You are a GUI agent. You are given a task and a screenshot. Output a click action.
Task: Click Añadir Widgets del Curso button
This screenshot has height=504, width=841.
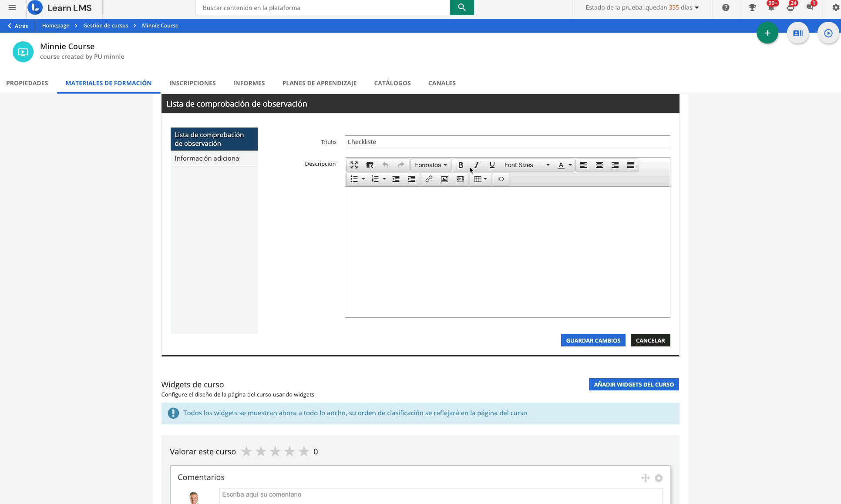(634, 384)
